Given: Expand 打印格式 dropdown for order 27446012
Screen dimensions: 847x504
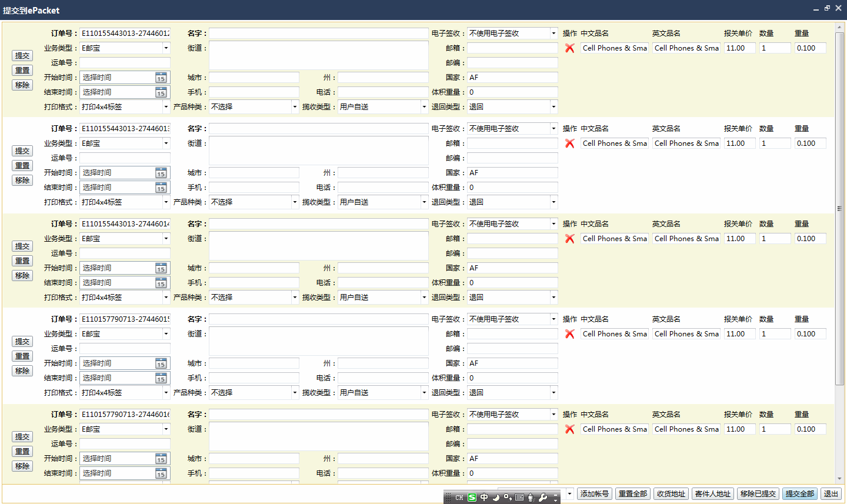Looking at the screenshot, I should pyautogui.click(x=166, y=107).
